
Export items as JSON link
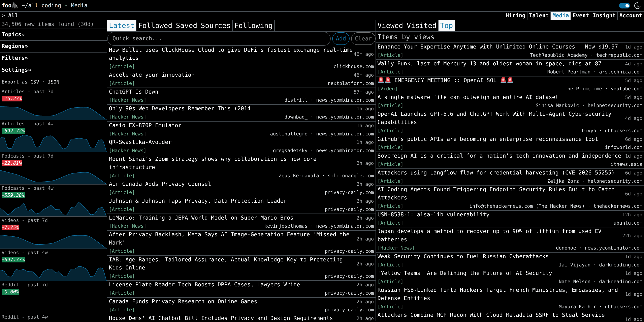pos(54,82)
